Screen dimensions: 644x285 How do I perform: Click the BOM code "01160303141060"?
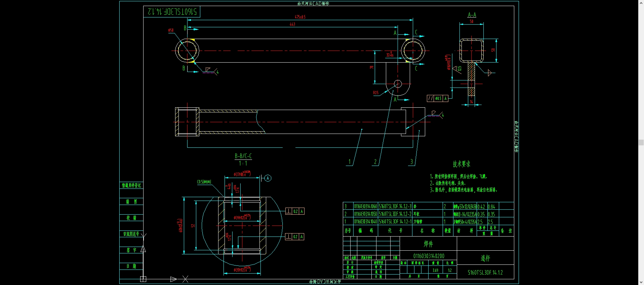(365, 206)
